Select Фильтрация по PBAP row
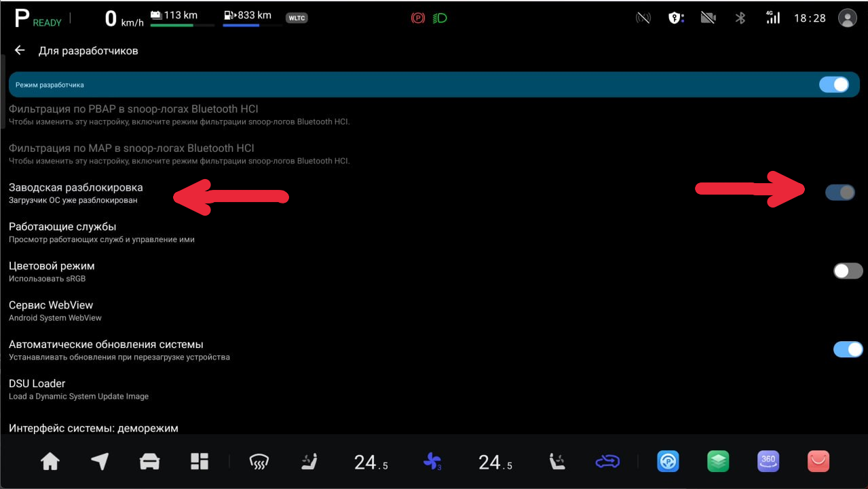This screenshot has height=489, width=868. point(434,115)
